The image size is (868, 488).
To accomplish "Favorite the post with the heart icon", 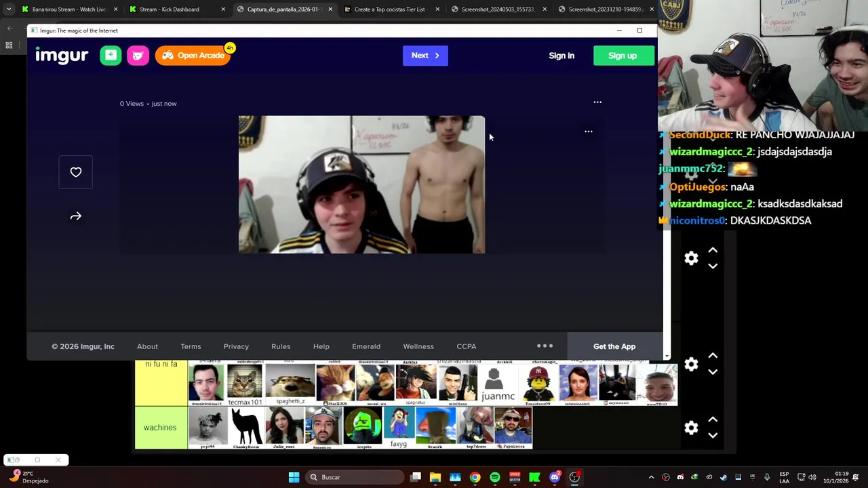I will point(75,172).
